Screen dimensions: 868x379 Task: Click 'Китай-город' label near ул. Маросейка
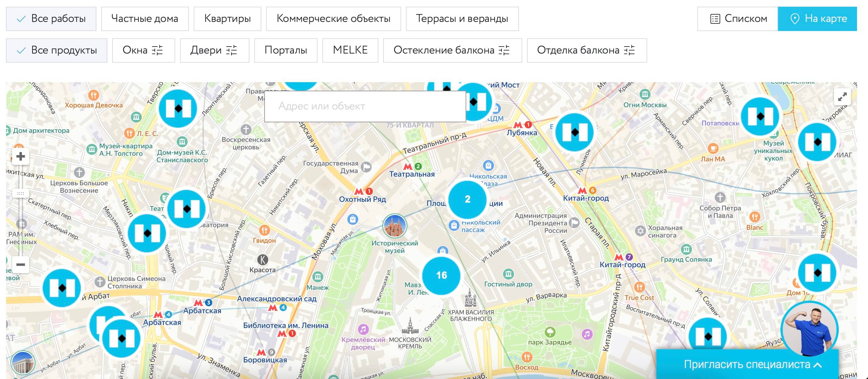pos(586,198)
